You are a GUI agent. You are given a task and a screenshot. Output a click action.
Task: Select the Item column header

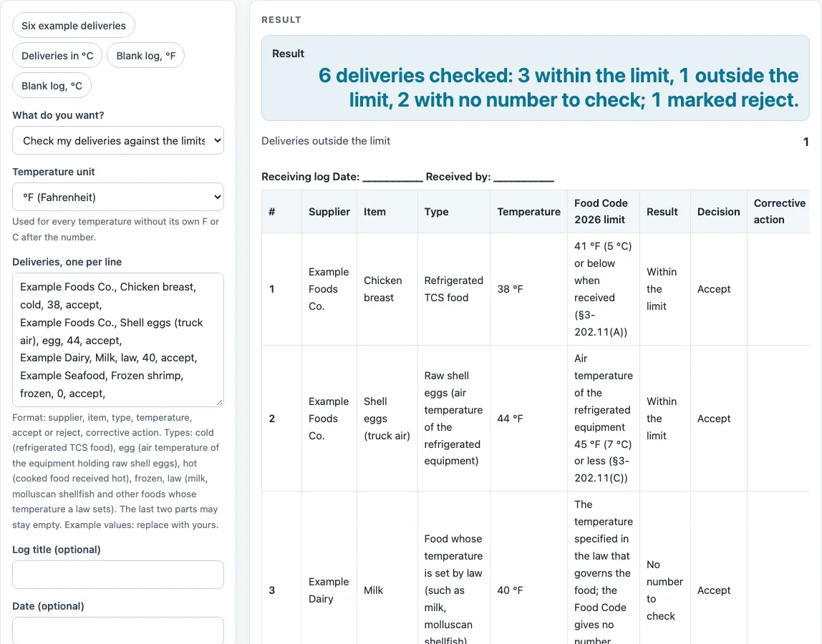tap(387, 212)
